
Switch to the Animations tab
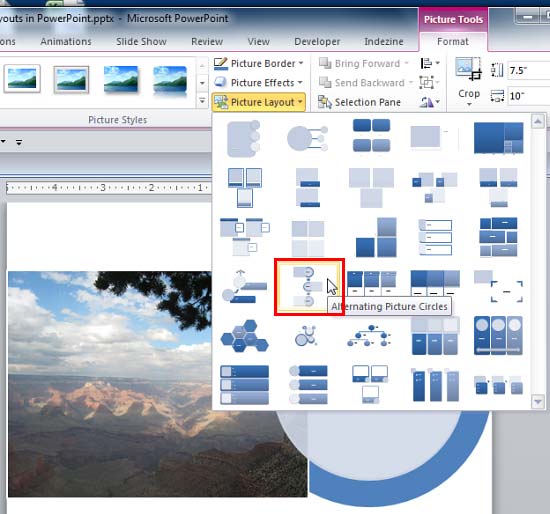coord(66,41)
